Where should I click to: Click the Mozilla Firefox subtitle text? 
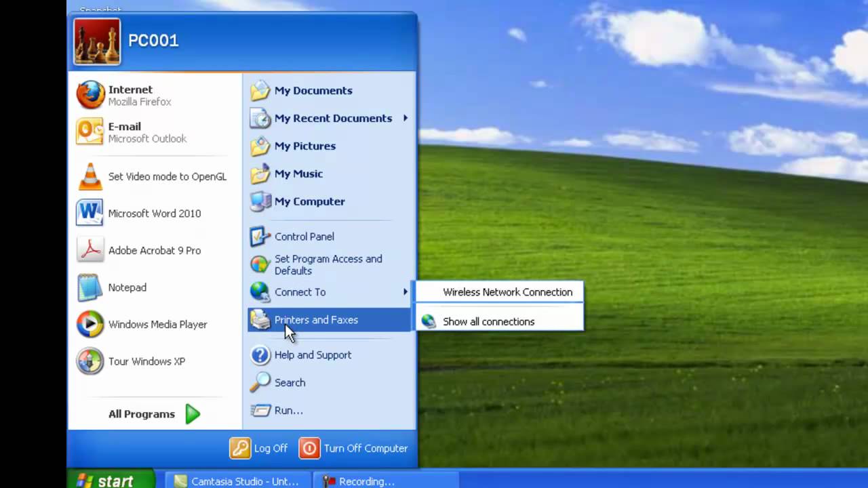click(x=140, y=102)
